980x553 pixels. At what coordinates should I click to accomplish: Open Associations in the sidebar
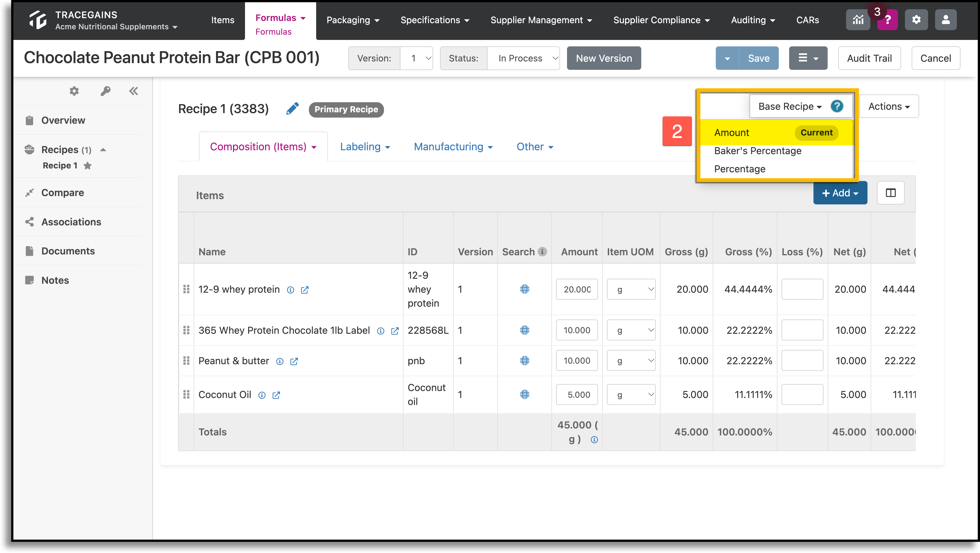pyautogui.click(x=71, y=222)
